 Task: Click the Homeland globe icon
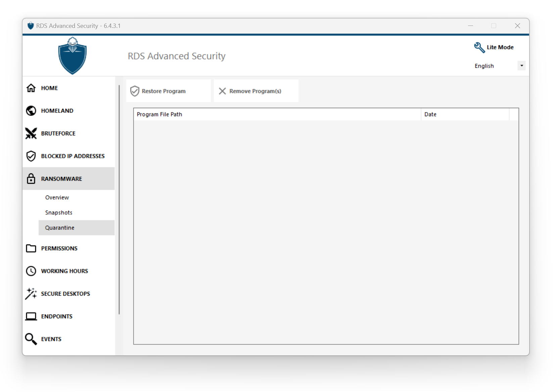coord(31,111)
